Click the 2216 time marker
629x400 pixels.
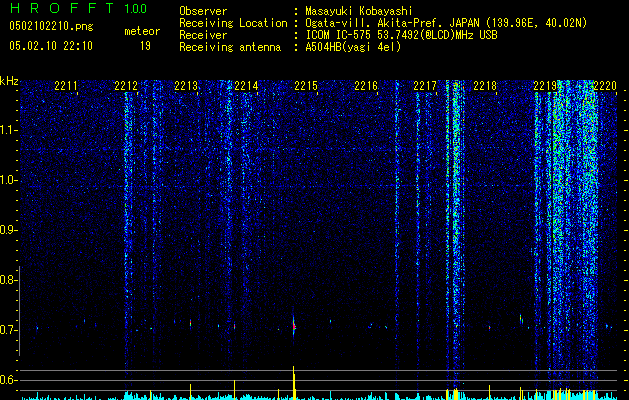(366, 86)
